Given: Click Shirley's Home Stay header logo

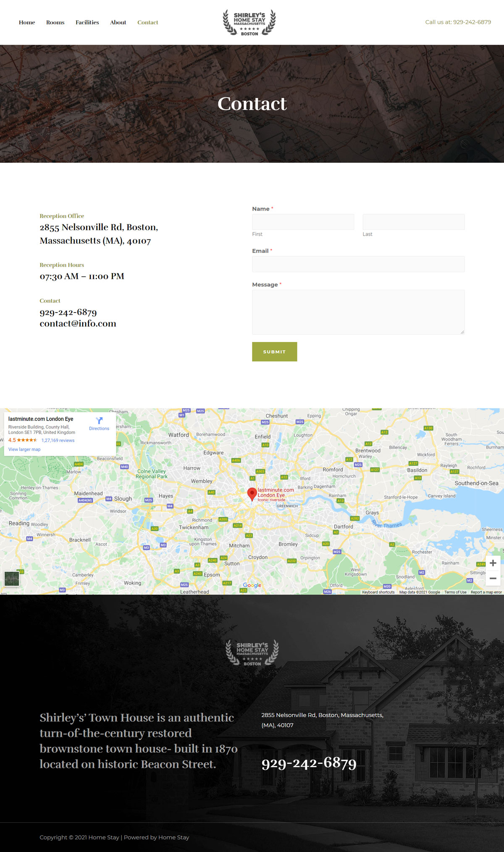Looking at the screenshot, I should tap(249, 23).
